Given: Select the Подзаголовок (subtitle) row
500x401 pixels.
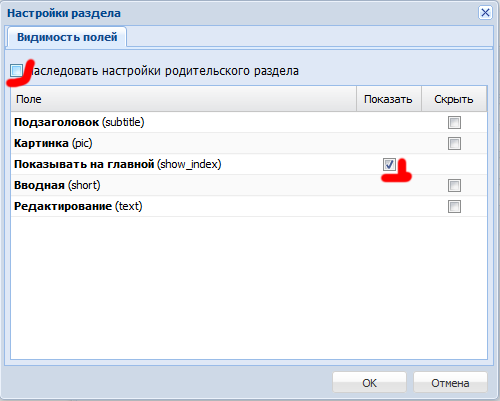Looking at the screenshot, I should pos(249,122).
